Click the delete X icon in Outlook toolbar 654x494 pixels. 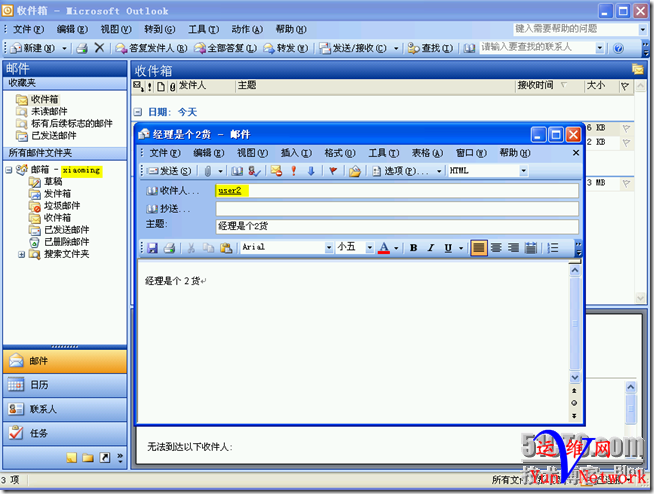click(x=99, y=48)
